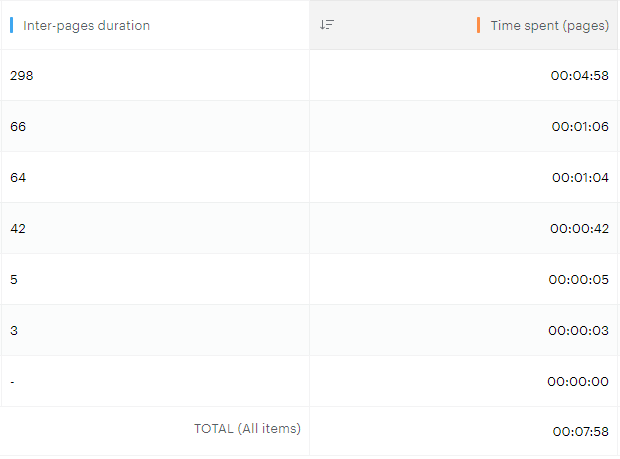Image resolution: width=620 pixels, height=459 pixels.
Task: Click the 00:00:42 time value
Action: [579, 229]
